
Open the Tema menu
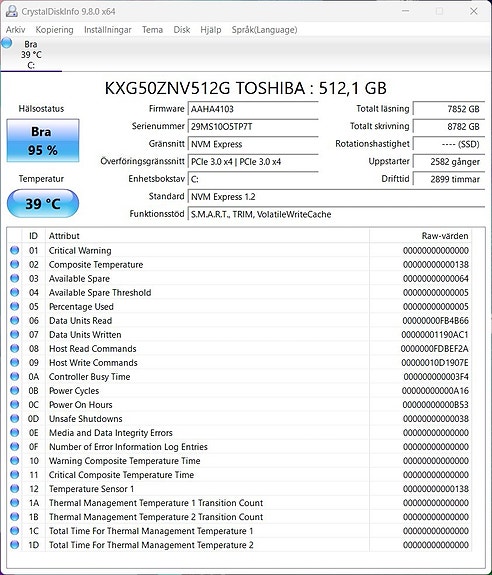pos(153,30)
